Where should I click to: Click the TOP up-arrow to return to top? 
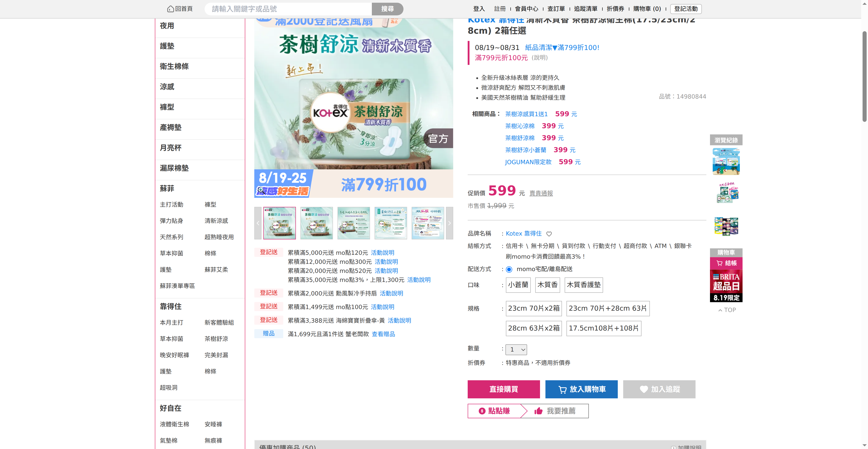coord(726,310)
